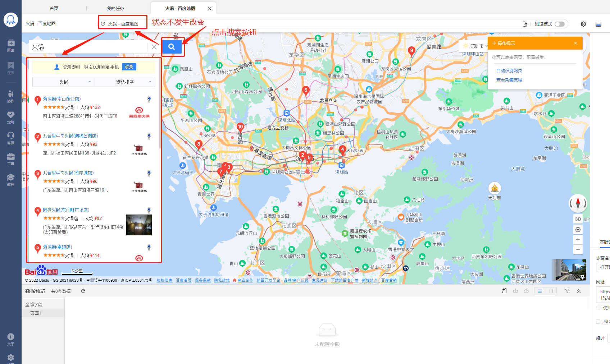Click the download icon in data preview toolbar
The width and height of the screenshot is (610, 364).
[515, 291]
